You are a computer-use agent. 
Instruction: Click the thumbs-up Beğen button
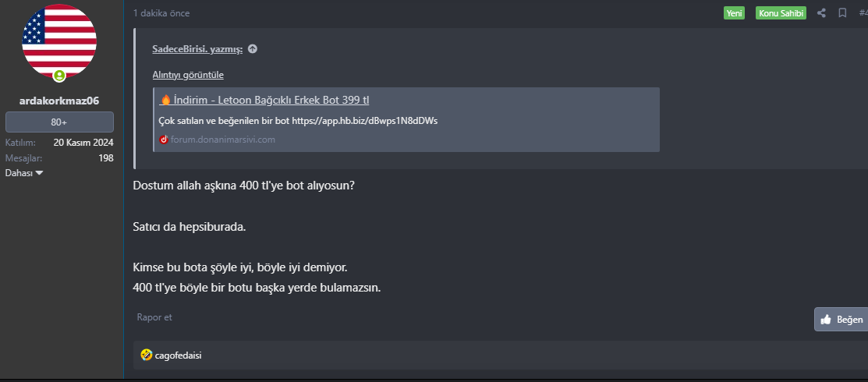click(x=841, y=319)
